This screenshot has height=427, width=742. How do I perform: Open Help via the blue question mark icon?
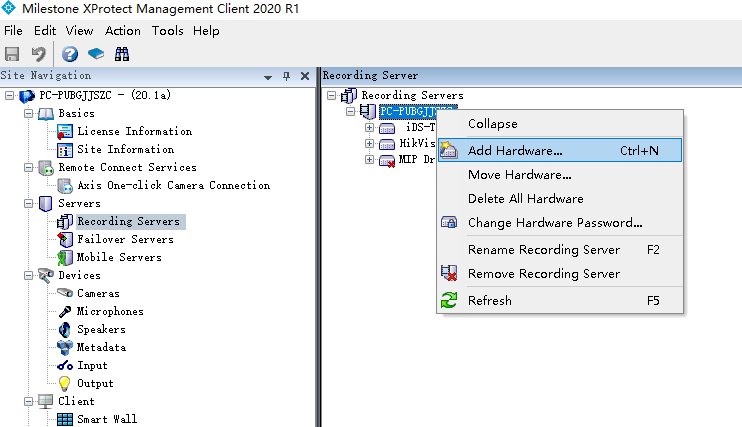pos(70,54)
